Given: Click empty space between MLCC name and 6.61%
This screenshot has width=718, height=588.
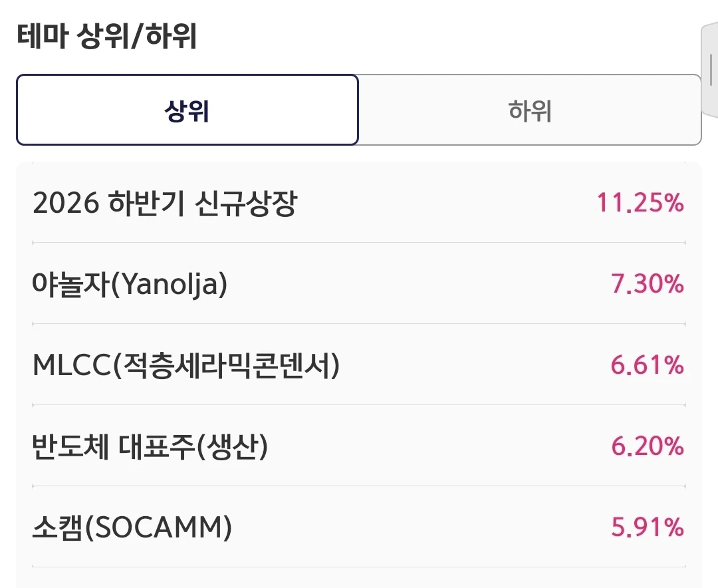Looking at the screenshot, I should (475, 365).
